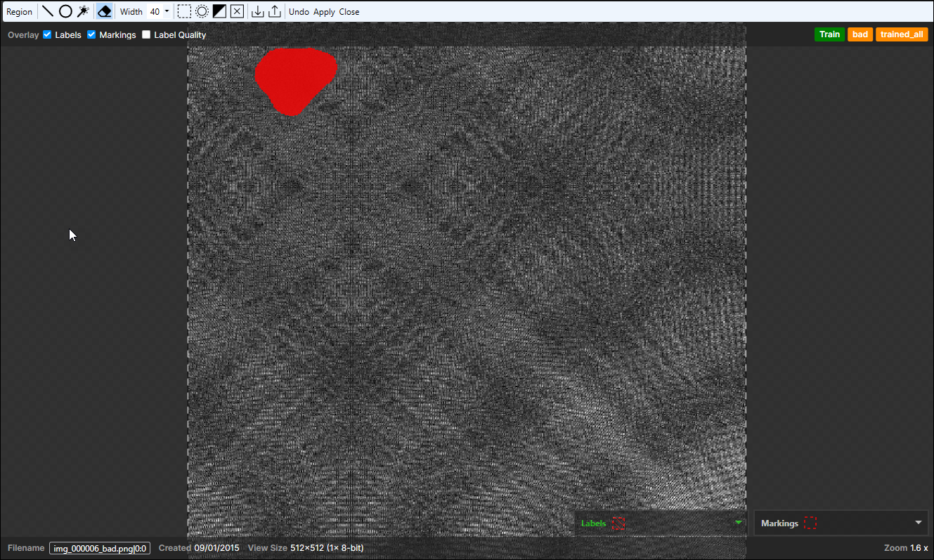Choose the dotted circle selection tool

click(202, 11)
